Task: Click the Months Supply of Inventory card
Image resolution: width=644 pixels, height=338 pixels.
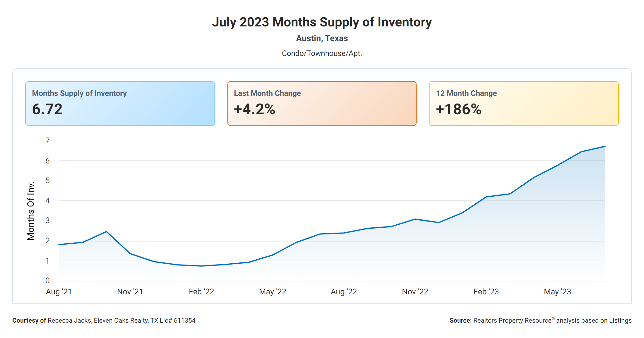Action: pyautogui.click(x=120, y=103)
